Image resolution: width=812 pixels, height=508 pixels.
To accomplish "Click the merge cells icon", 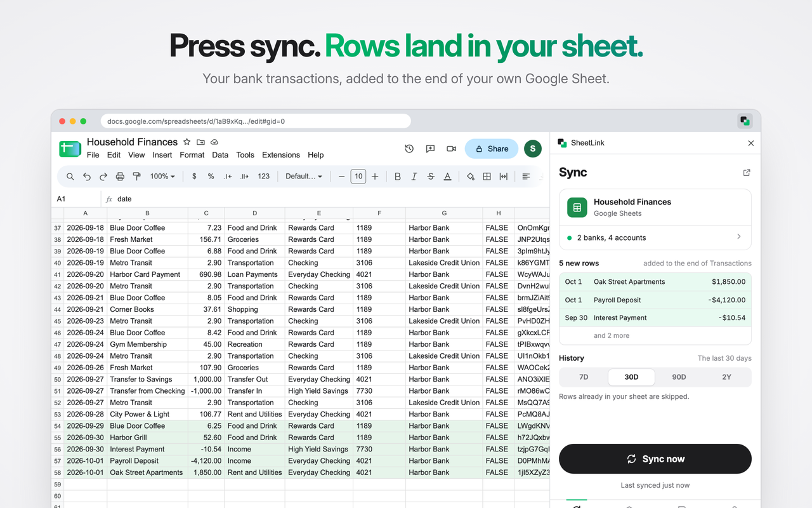I will click(x=504, y=177).
